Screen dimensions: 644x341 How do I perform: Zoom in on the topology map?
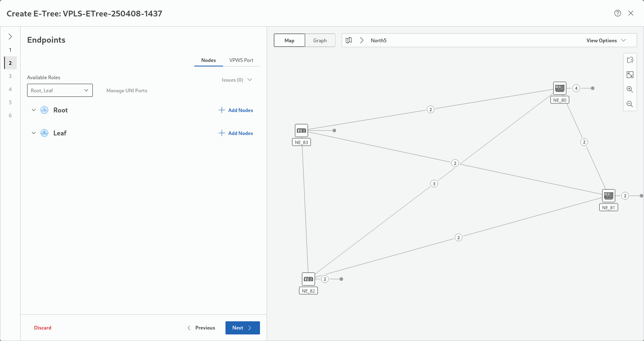click(x=630, y=89)
